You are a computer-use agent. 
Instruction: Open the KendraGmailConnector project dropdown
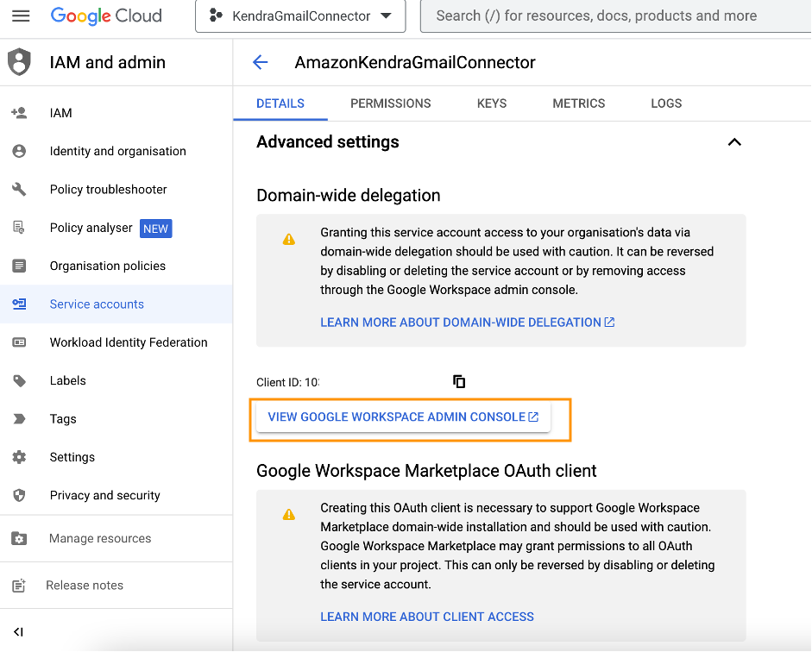click(x=299, y=16)
